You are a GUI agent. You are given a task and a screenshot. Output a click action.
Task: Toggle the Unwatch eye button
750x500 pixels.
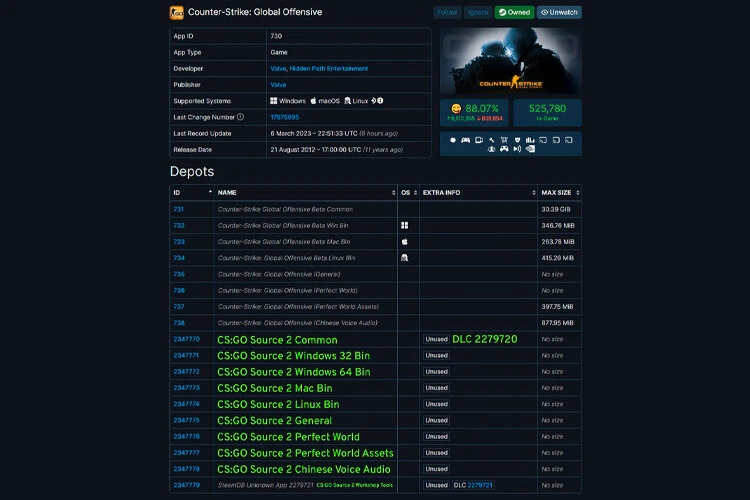[x=559, y=12]
